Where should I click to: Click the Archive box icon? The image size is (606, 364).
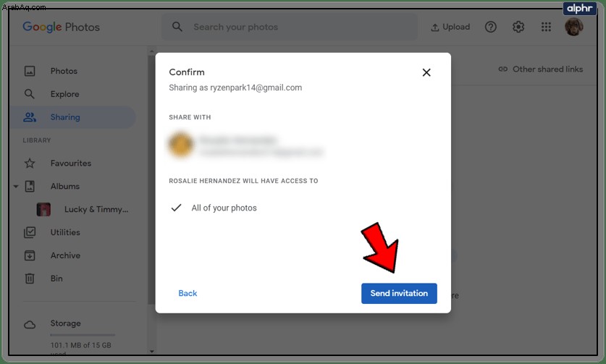pyautogui.click(x=30, y=255)
